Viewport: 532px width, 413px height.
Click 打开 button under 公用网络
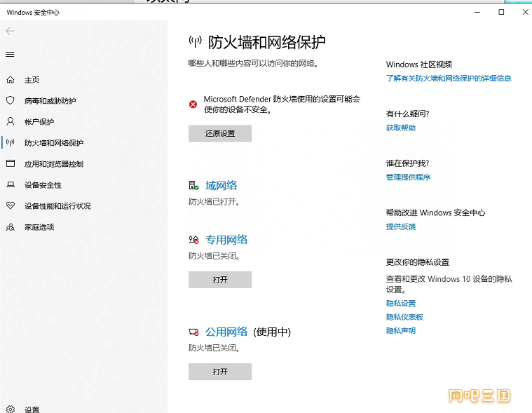click(220, 372)
